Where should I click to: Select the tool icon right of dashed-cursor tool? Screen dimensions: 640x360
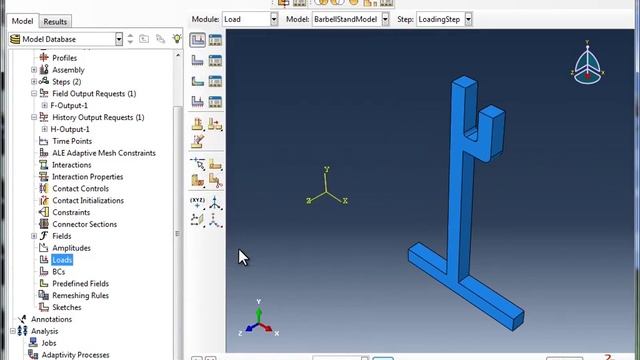(215, 164)
